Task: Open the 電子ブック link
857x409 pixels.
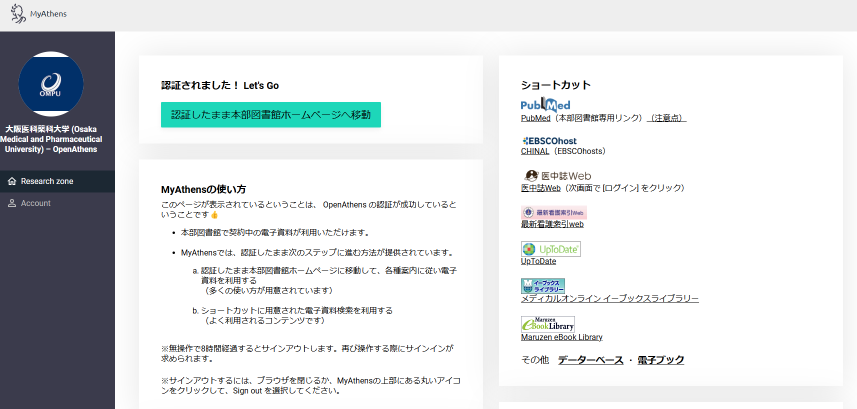Action: pyautogui.click(x=661, y=360)
